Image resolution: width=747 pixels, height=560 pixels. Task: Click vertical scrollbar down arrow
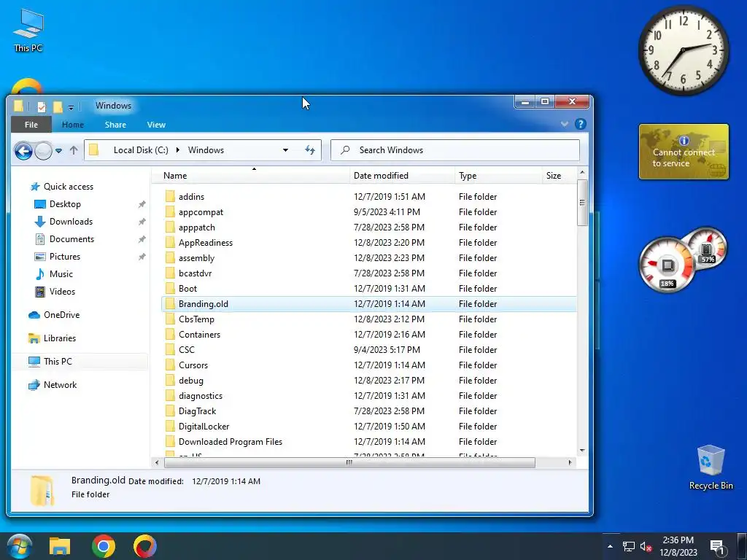click(x=582, y=451)
